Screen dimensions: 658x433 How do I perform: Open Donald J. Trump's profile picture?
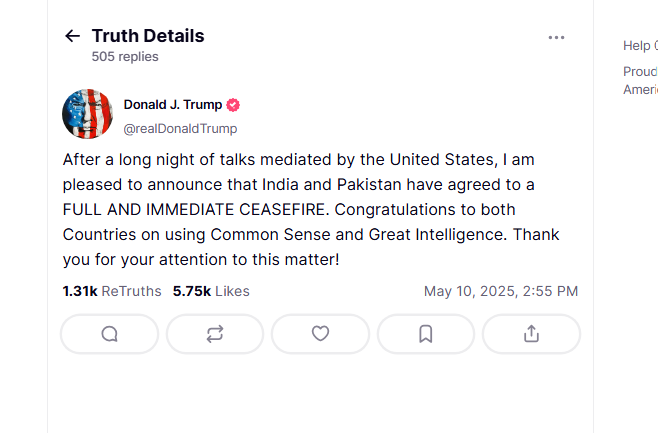pos(87,114)
